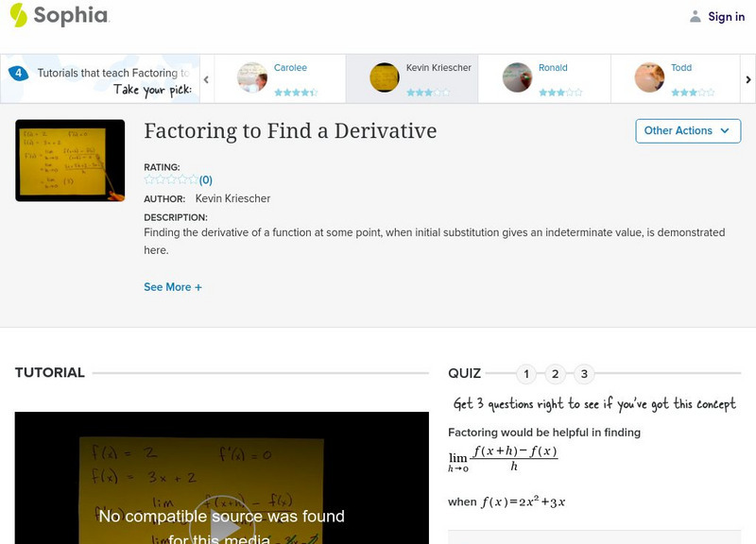Go to quiz question 2
This screenshot has height=544, width=756.
pyautogui.click(x=555, y=374)
